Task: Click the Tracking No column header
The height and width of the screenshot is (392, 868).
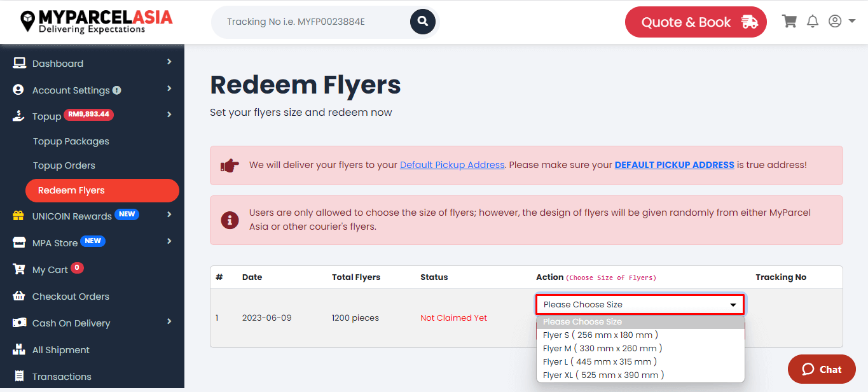Action: click(781, 277)
